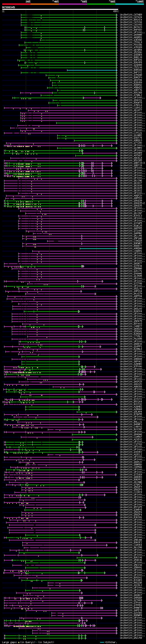
Task: Click the red 20% identity legend segment
Action: pyautogui.click(x=16, y=4)
